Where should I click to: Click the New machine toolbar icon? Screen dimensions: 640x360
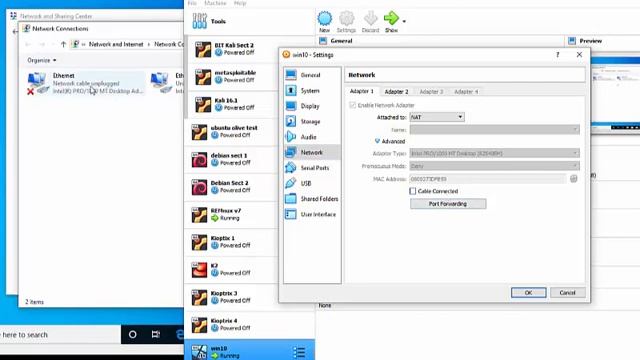(324, 19)
